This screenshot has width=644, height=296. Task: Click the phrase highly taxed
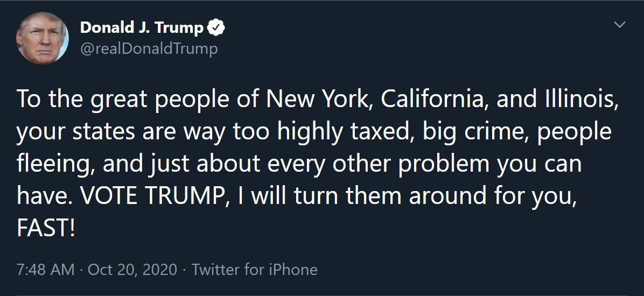coord(344,132)
